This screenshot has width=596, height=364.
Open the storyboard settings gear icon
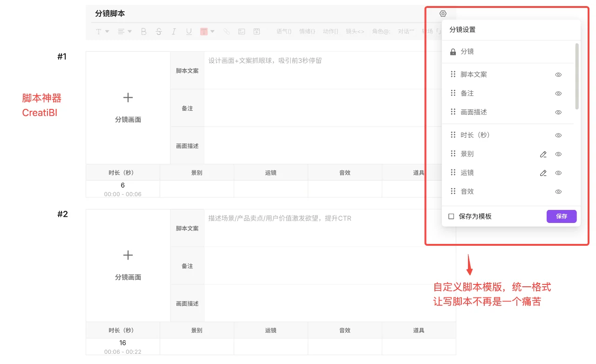click(442, 13)
